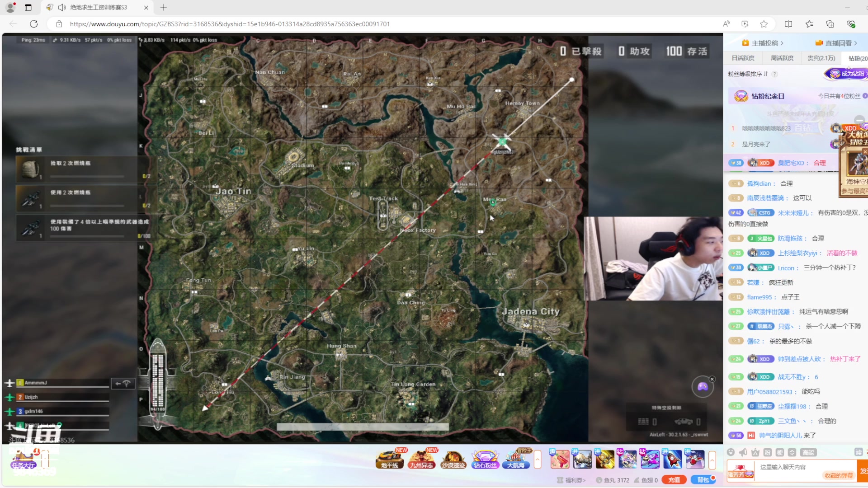The height and width of the screenshot is (488, 868).
Task: Click the browser address bar URL
Action: (230, 24)
